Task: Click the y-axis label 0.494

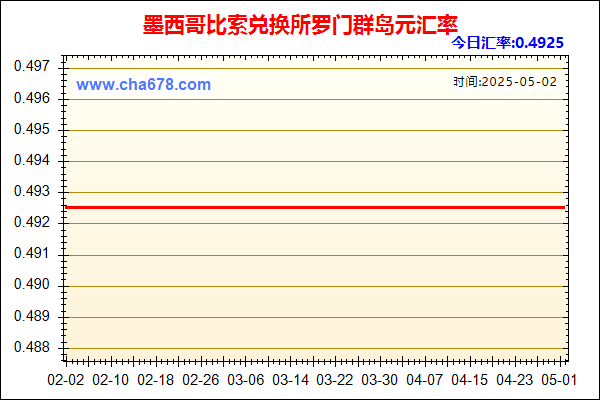Action: click(x=32, y=160)
